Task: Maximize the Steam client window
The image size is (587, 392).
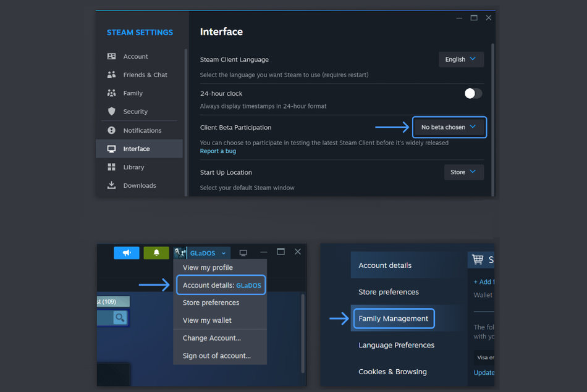Action: (x=281, y=252)
